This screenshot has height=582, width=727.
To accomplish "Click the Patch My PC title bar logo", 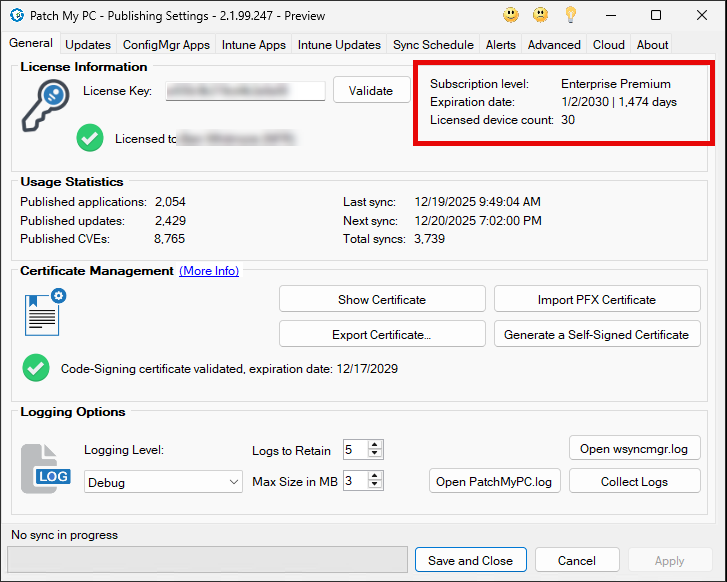I will tap(16, 15).
